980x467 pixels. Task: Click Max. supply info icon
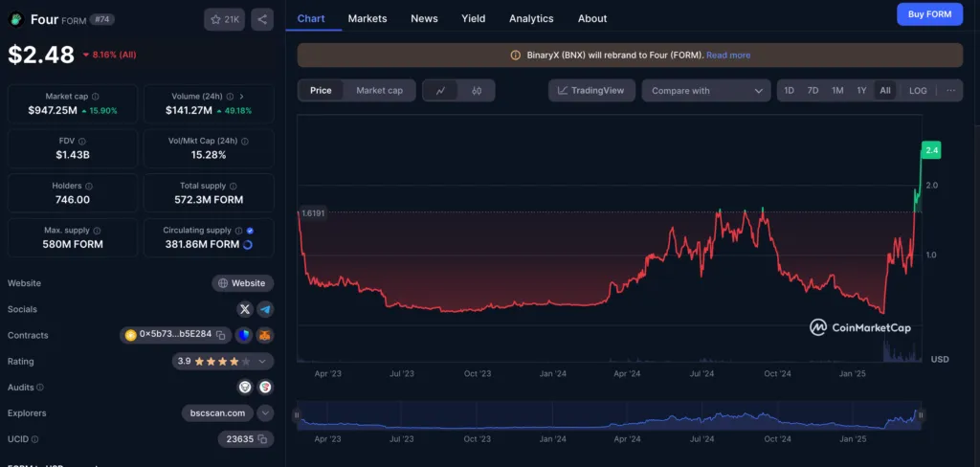(x=97, y=230)
